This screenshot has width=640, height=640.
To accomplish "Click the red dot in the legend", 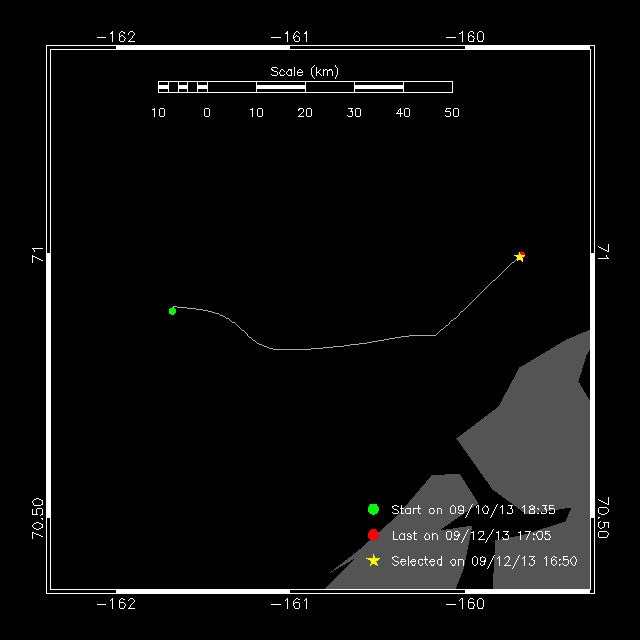I will (373, 535).
